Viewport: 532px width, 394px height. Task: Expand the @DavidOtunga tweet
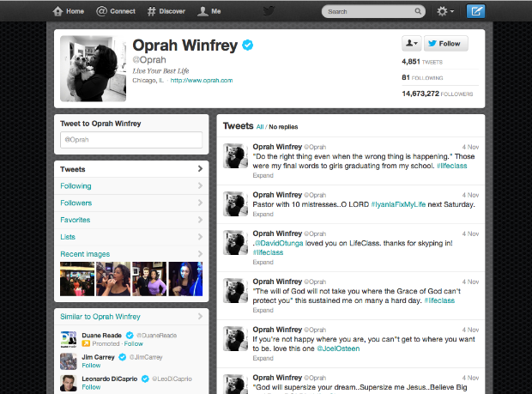(x=263, y=263)
